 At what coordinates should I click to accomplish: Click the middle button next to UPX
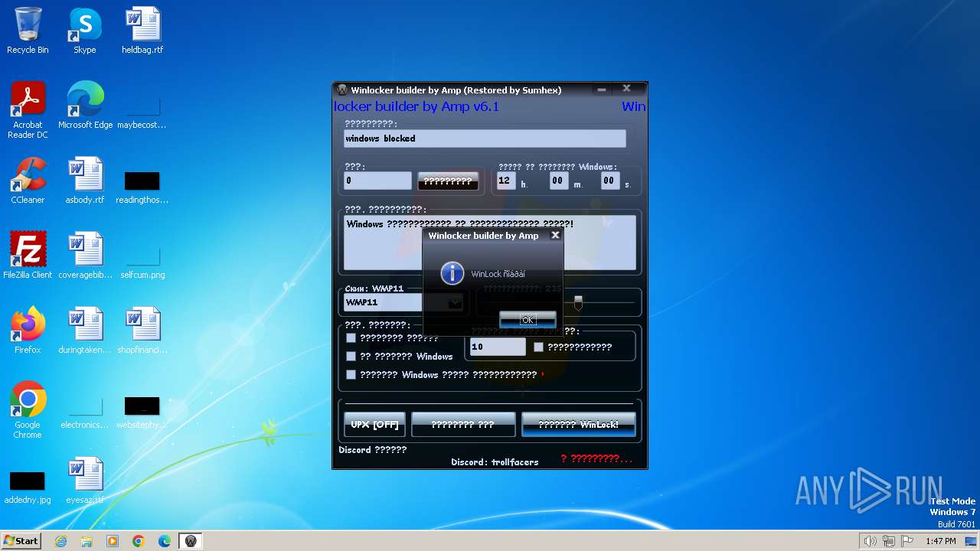pyautogui.click(x=463, y=424)
